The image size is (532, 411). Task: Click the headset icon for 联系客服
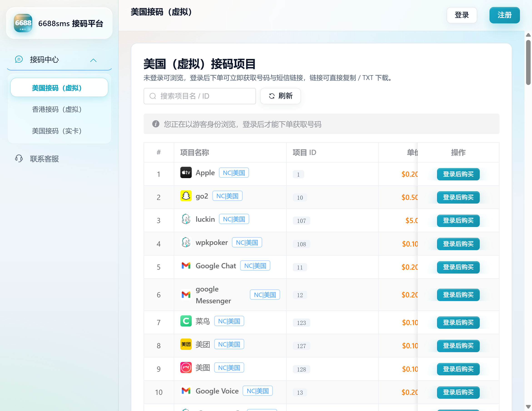coord(19,159)
